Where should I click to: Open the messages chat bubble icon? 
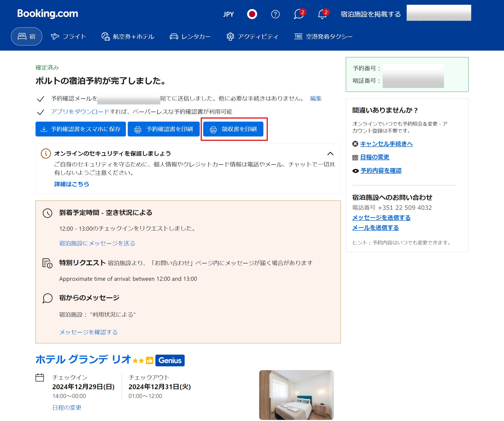[299, 14]
